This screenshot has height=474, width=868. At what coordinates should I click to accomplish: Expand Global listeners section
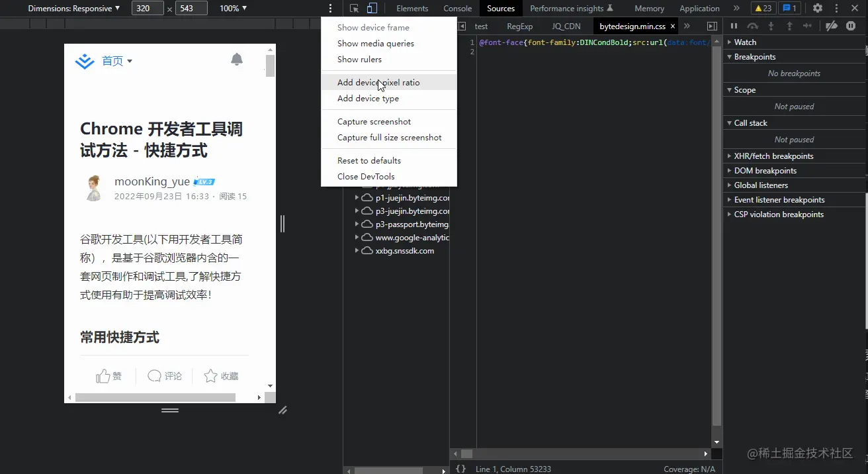click(x=794, y=185)
